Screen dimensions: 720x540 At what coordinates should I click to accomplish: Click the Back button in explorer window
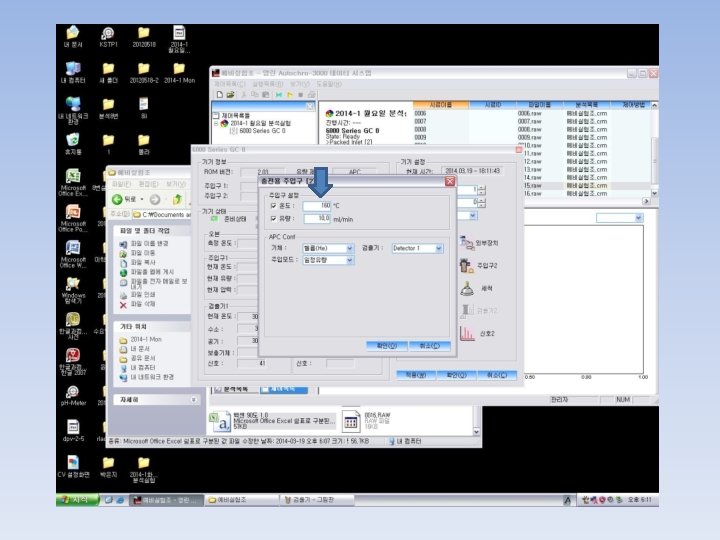click(125, 199)
